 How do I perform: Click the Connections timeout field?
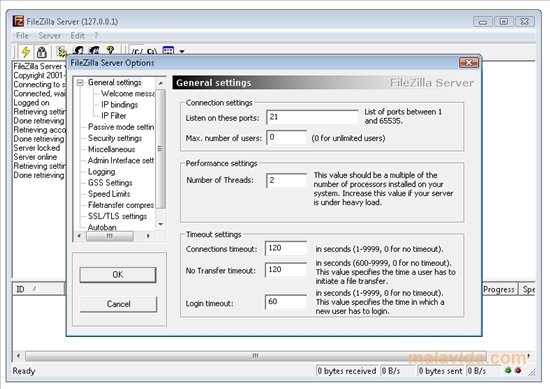click(x=286, y=248)
